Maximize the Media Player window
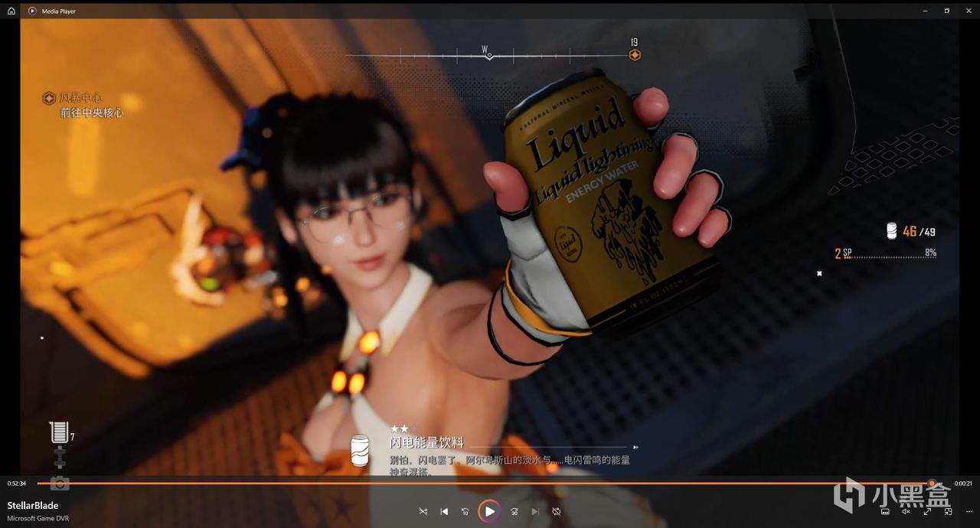Screen dimensions: 980x528 click(947, 11)
